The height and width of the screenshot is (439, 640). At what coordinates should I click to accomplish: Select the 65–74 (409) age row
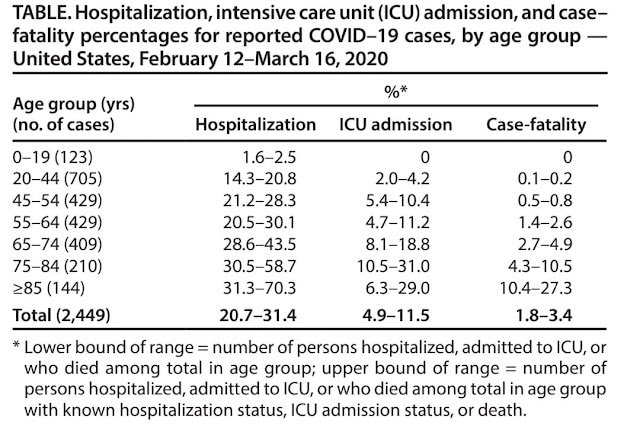(309, 244)
